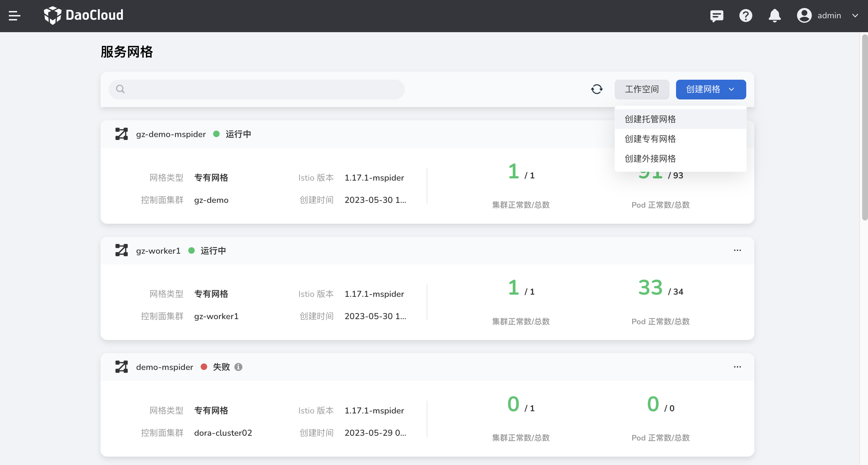The image size is (868, 465).
Task: Click the gz-demo-mspider mesh icon
Action: click(121, 134)
